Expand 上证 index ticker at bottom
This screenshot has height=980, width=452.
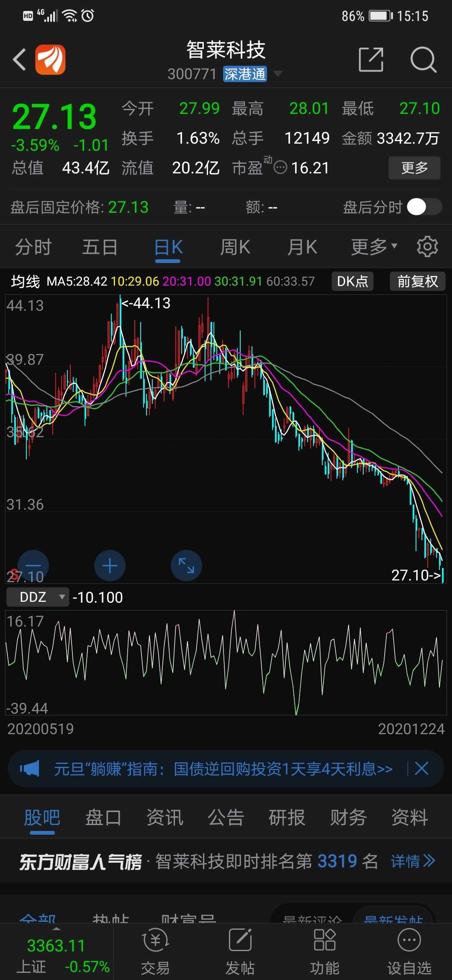56,952
